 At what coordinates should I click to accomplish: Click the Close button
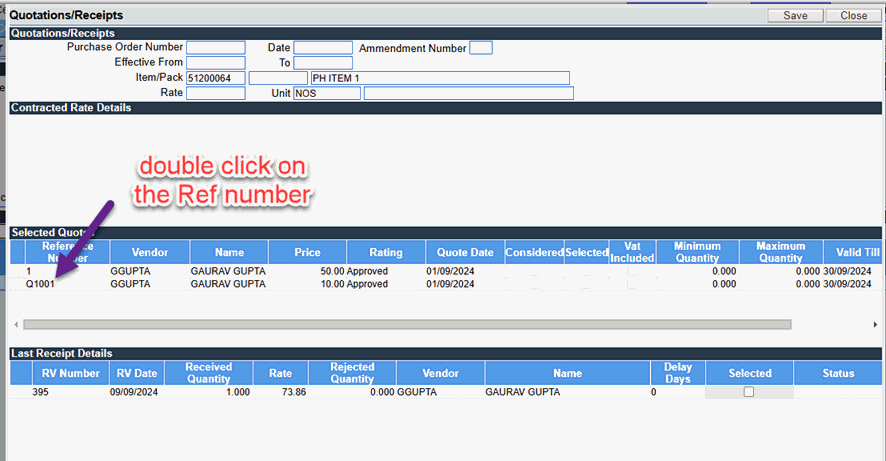(853, 16)
